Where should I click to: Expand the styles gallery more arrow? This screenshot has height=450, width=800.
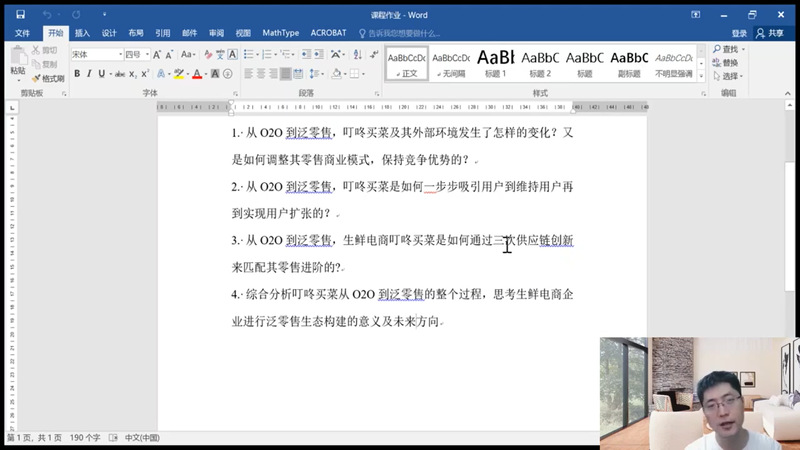[701, 74]
